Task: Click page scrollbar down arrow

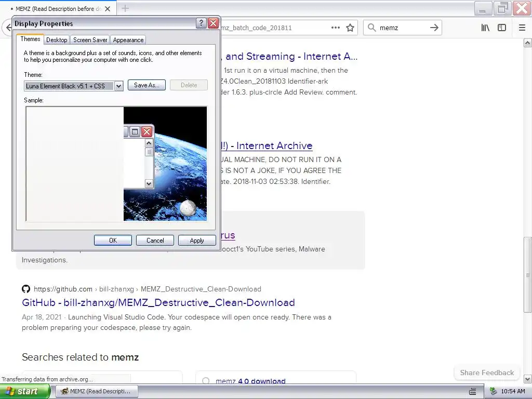Action: (x=528, y=379)
